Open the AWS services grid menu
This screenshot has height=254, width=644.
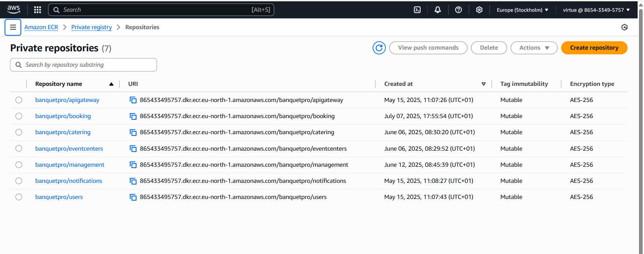(38, 10)
